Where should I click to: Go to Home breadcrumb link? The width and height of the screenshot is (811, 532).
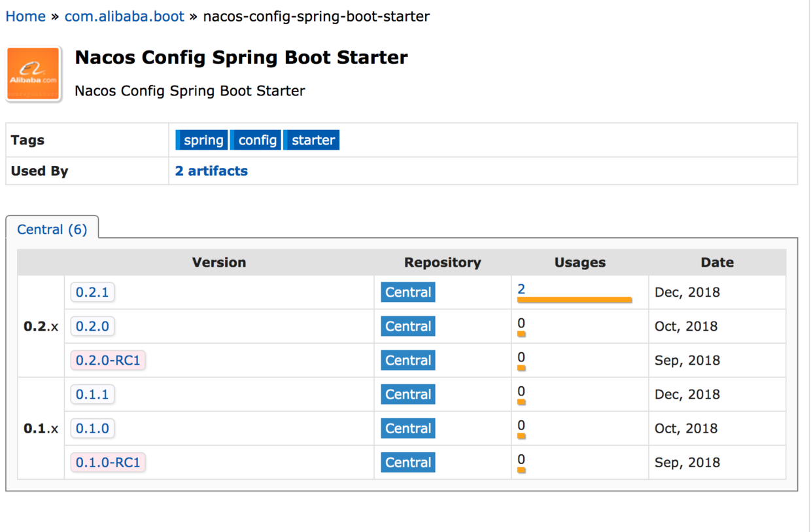click(26, 16)
